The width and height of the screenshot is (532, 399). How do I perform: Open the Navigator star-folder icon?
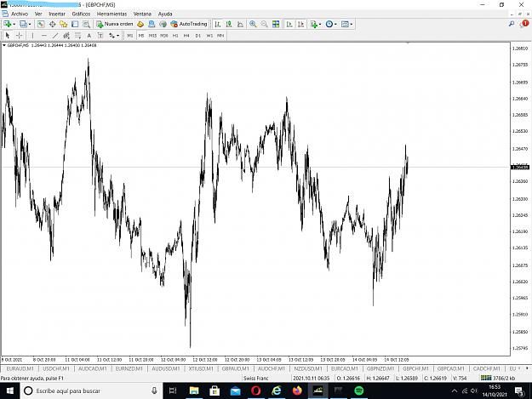point(64,24)
